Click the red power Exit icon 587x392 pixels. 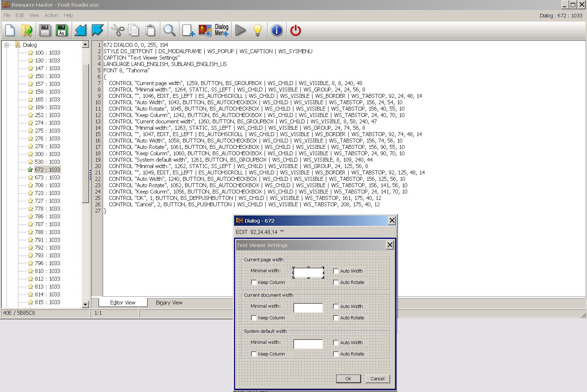pos(295,30)
